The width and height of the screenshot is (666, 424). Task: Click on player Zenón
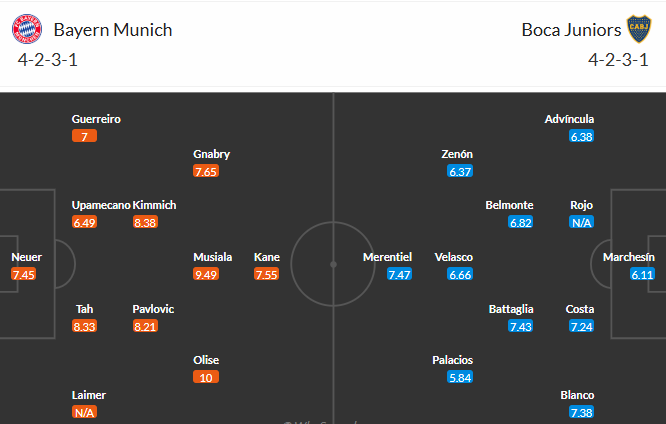point(457,154)
